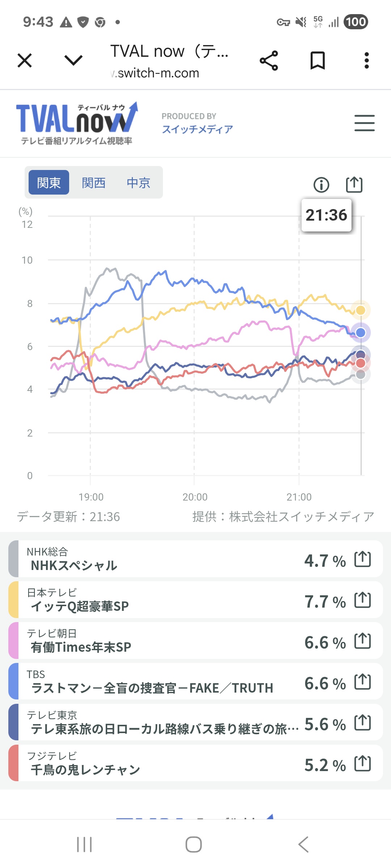Share the 千鳥の鬼レンチャン rating
Screen dimensions: 391x868
point(362,763)
